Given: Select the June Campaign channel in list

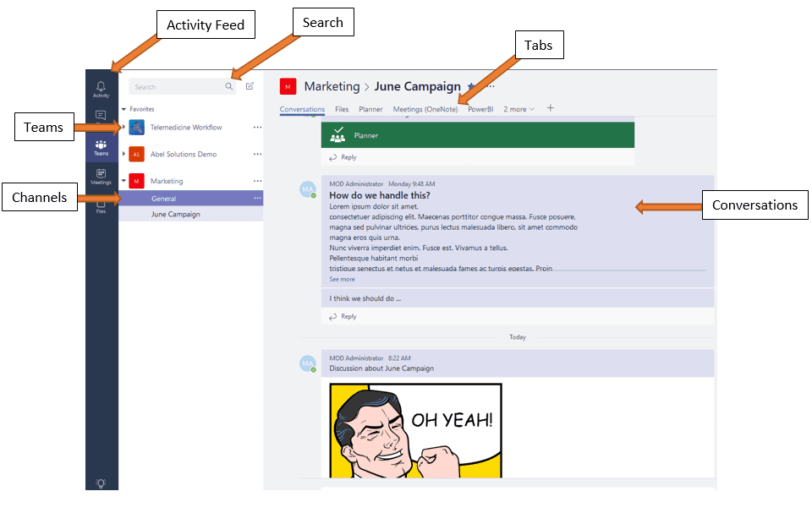Looking at the screenshot, I should (x=191, y=215).
